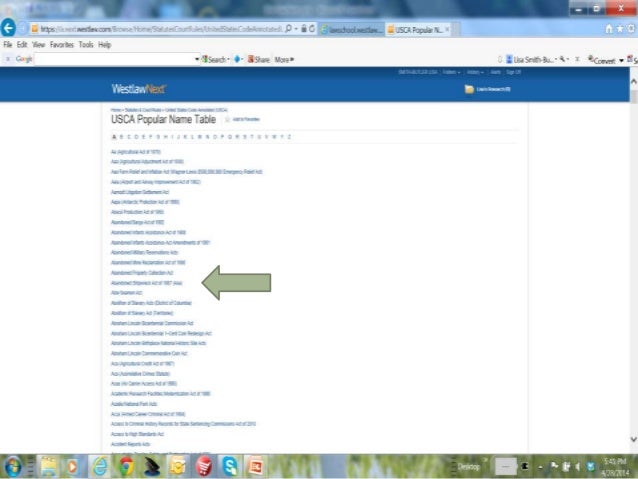The height and width of the screenshot is (479, 638).
Task: Jump to letter Z in the alphabet index
Action: point(289,137)
